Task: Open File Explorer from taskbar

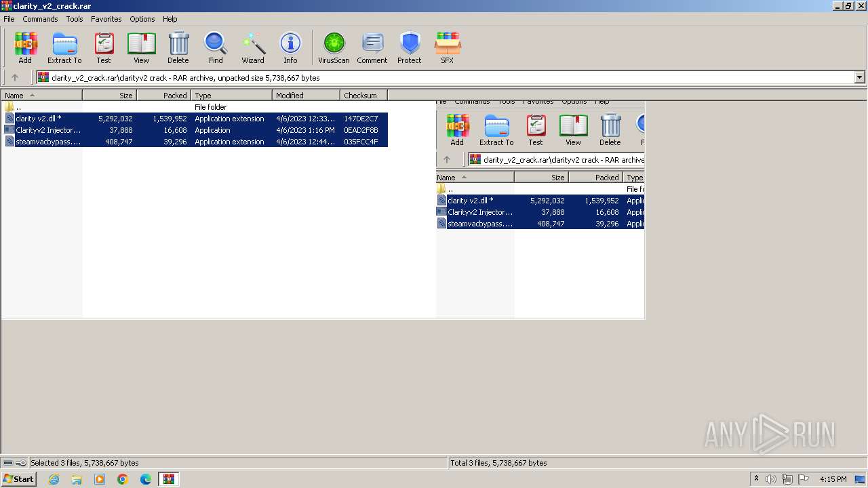Action: pos(77,479)
